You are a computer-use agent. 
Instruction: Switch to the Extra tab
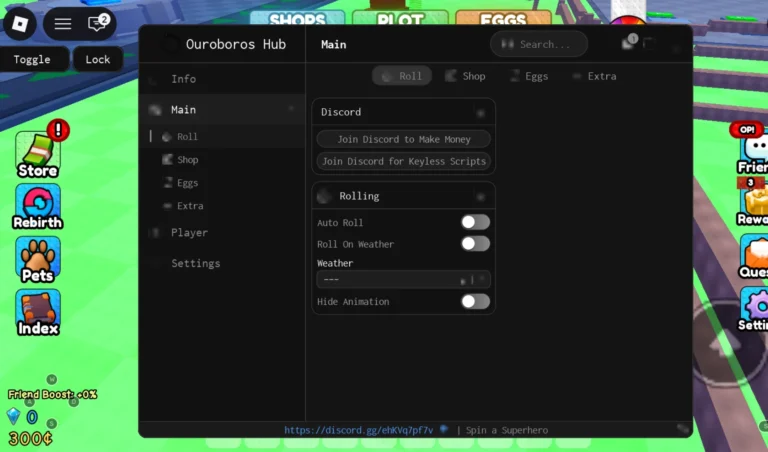[594, 76]
